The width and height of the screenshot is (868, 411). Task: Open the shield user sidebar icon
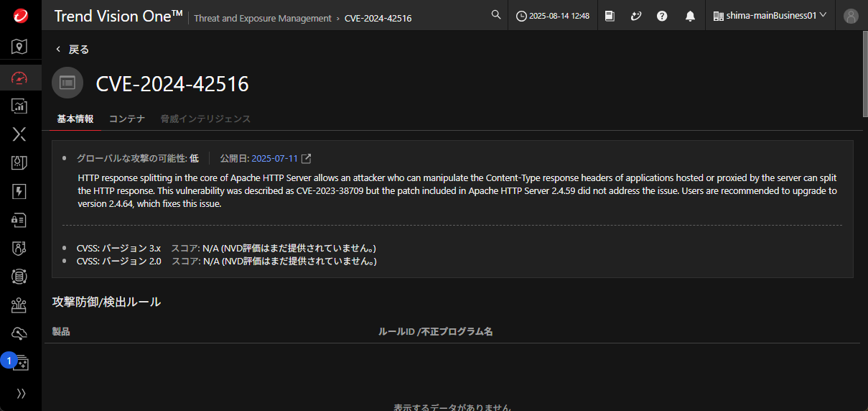(20, 248)
